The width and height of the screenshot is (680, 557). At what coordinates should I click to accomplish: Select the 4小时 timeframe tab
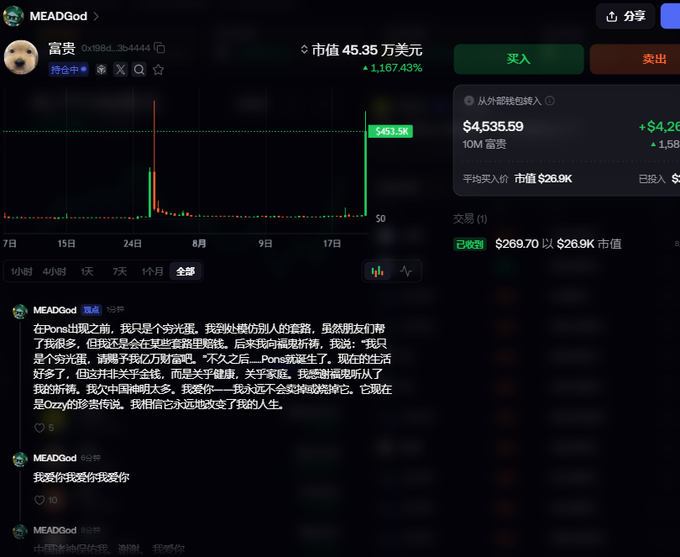[54, 272]
